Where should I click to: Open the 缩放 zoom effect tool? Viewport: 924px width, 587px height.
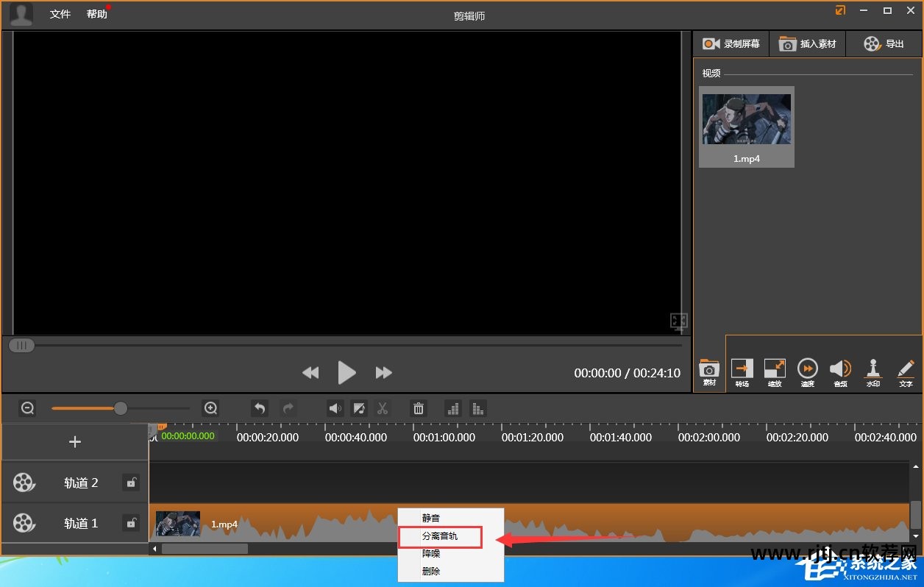[x=775, y=373]
